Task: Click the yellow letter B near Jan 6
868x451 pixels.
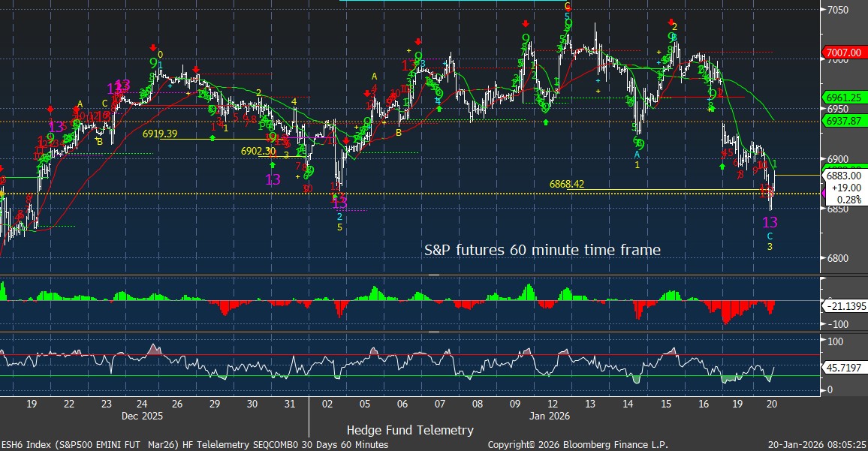Action: [399, 132]
